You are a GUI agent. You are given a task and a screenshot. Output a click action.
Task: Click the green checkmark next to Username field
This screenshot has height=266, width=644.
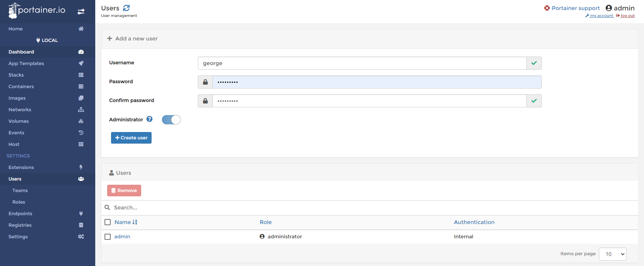(534, 63)
